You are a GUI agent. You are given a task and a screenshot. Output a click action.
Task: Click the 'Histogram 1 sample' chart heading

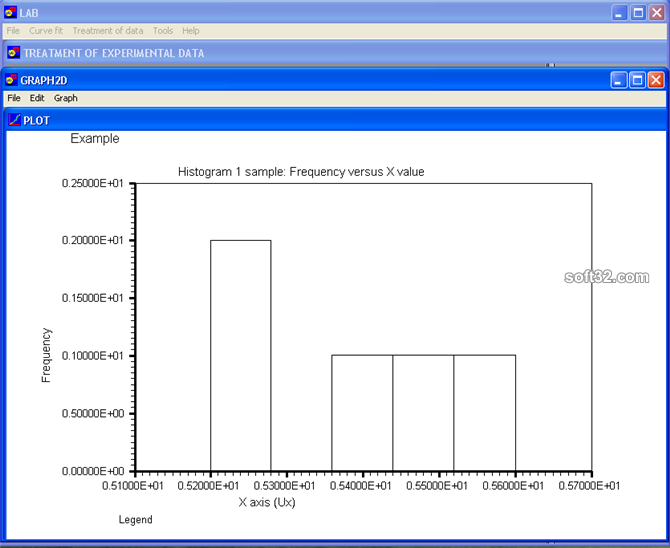click(301, 172)
